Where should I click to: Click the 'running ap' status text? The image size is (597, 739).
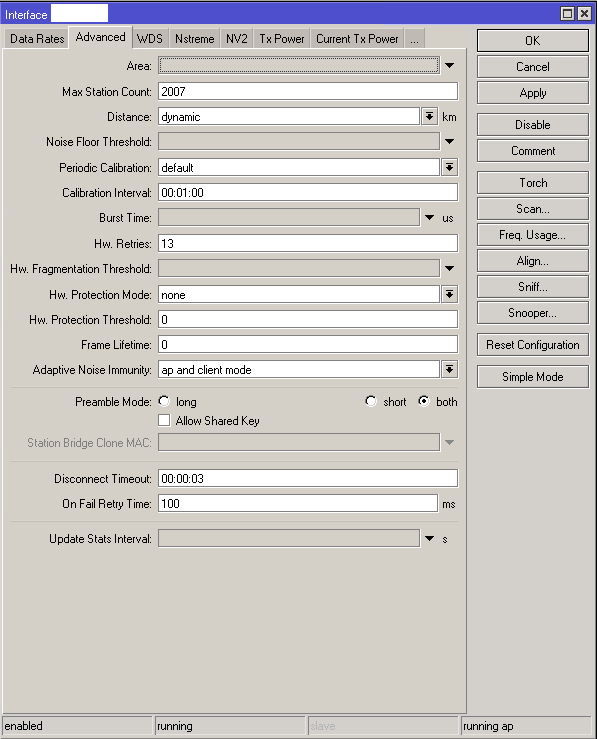[x=488, y=726]
